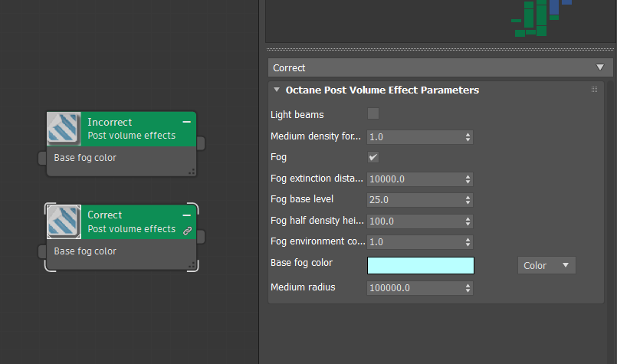Screen dimensions: 617x364
Task: Click the Incorrect node's post volume icon
Action: point(64,129)
